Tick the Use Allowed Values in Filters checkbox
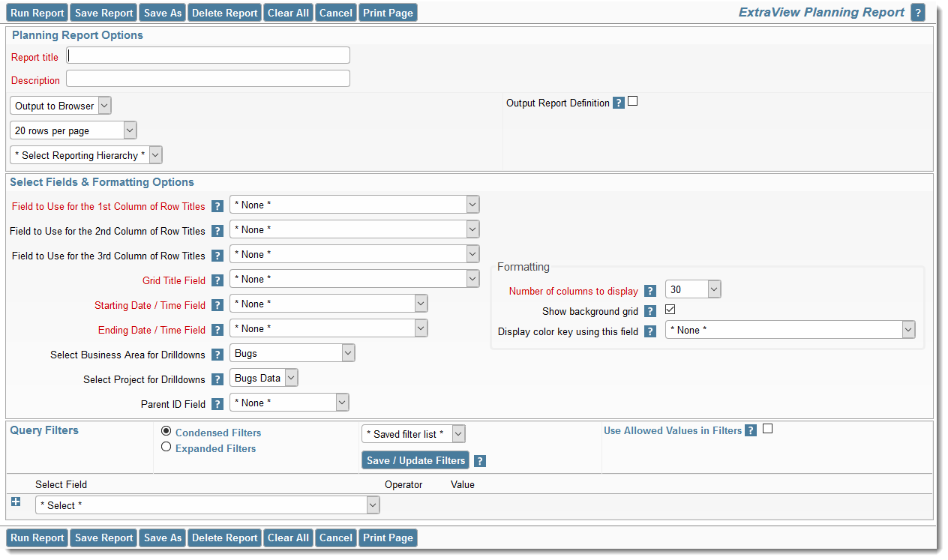 point(767,430)
